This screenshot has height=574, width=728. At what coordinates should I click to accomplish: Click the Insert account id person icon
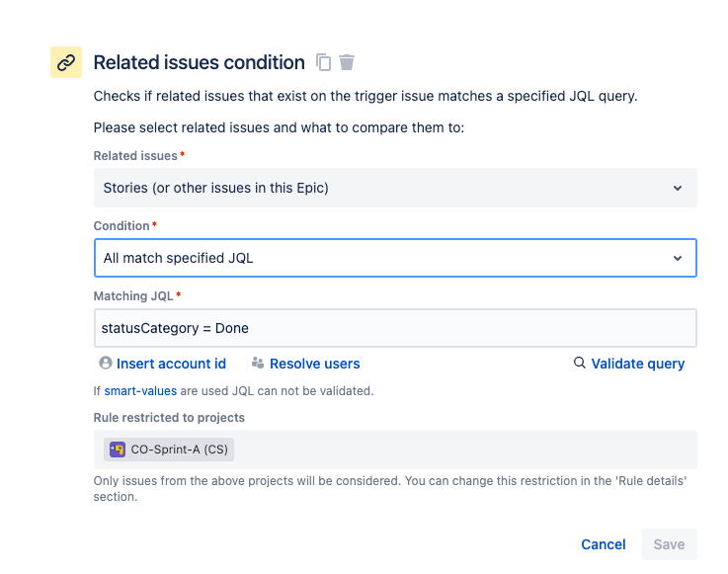pyautogui.click(x=106, y=363)
